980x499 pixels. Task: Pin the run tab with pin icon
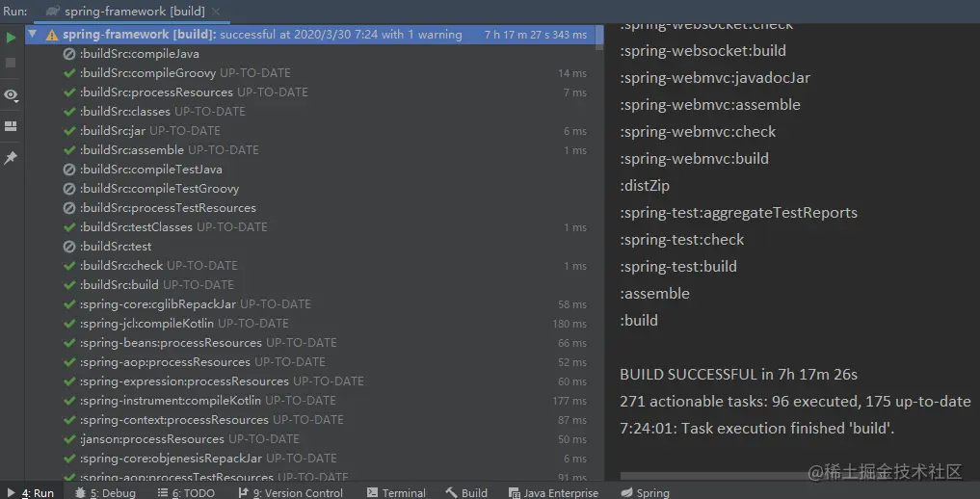tap(11, 157)
